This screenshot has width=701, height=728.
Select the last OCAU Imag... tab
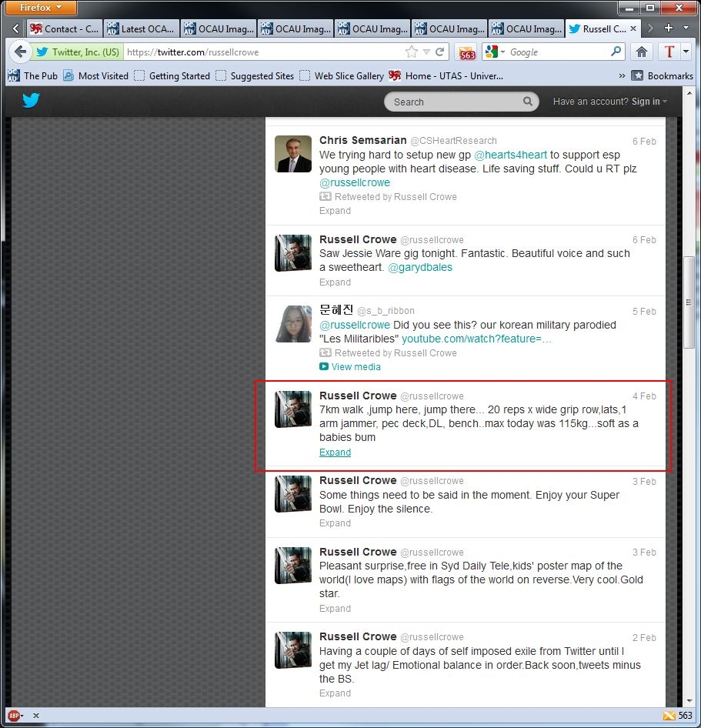click(526, 28)
